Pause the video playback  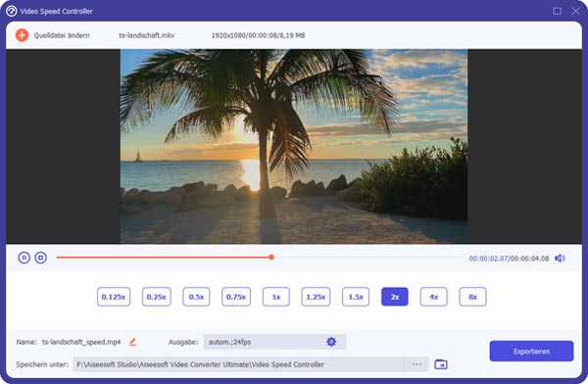click(x=24, y=258)
